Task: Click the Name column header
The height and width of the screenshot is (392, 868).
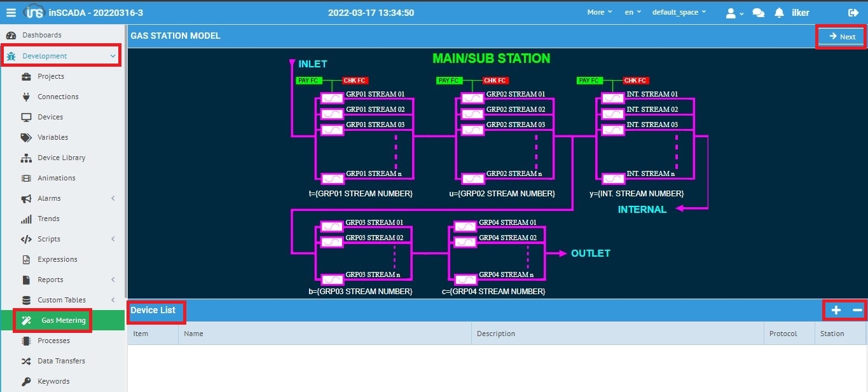Action: [x=193, y=334]
